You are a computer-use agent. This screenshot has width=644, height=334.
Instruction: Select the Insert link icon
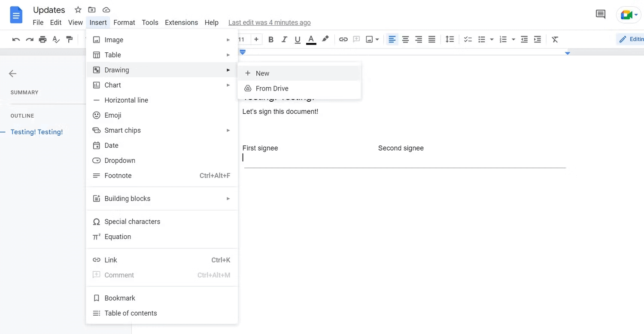coord(343,39)
